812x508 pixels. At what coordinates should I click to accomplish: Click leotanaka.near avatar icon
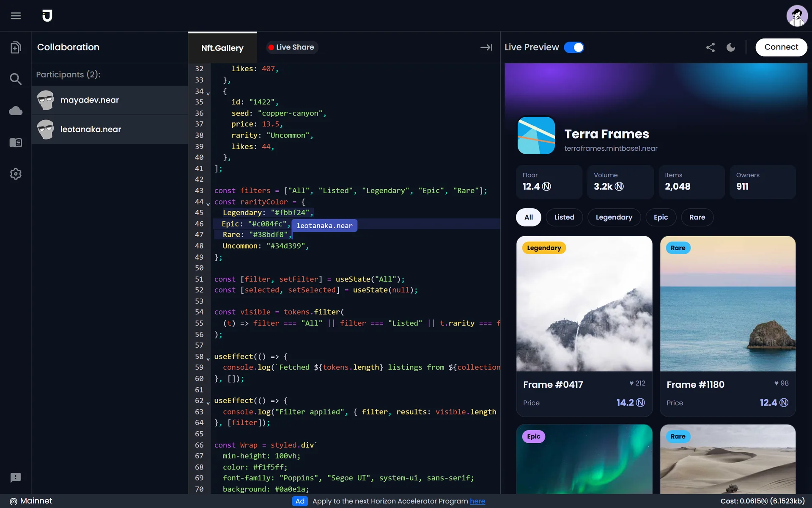click(x=45, y=130)
